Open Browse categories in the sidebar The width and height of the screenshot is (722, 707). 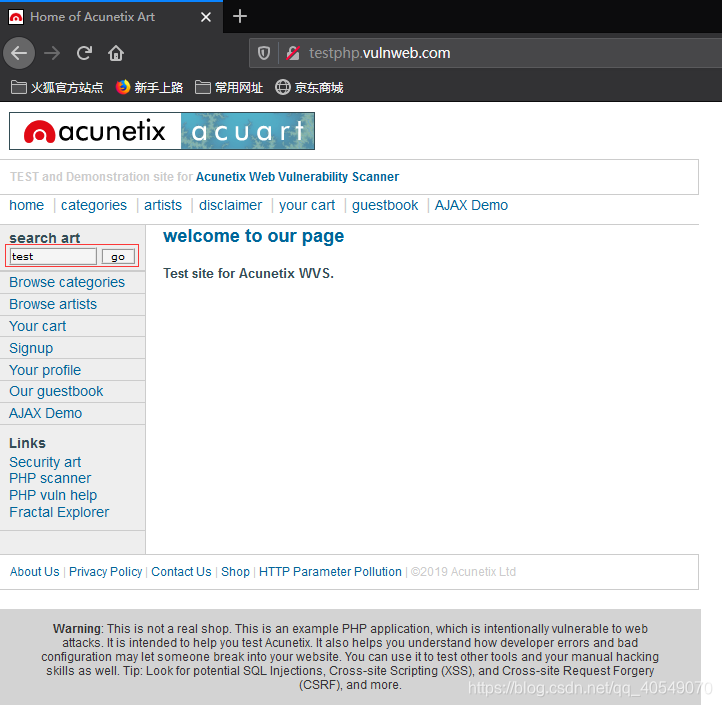(67, 282)
